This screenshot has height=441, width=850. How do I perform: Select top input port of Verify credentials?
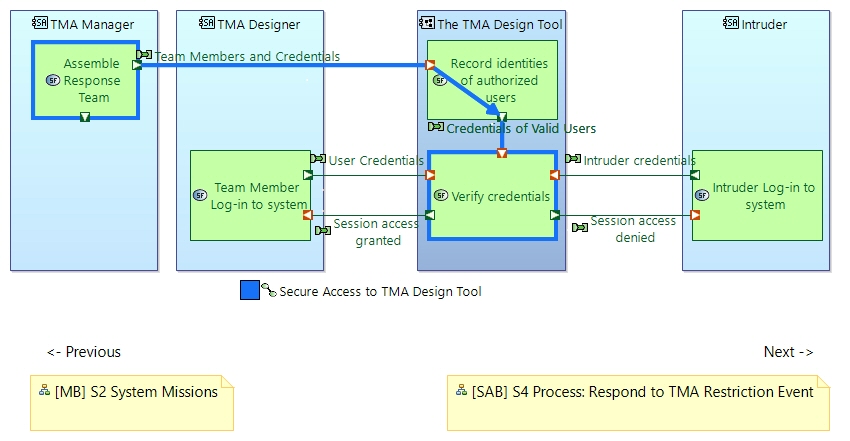pos(502,153)
